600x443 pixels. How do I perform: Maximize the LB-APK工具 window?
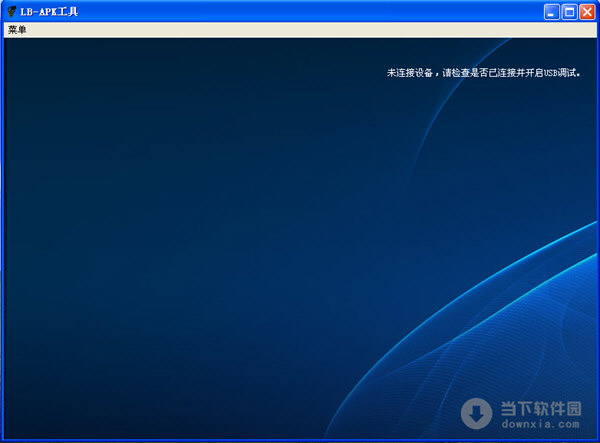(x=569, y=12)
